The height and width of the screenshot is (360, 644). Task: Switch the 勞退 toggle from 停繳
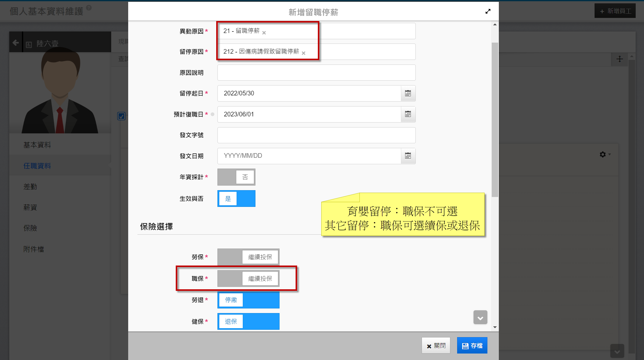pos(248,300)
